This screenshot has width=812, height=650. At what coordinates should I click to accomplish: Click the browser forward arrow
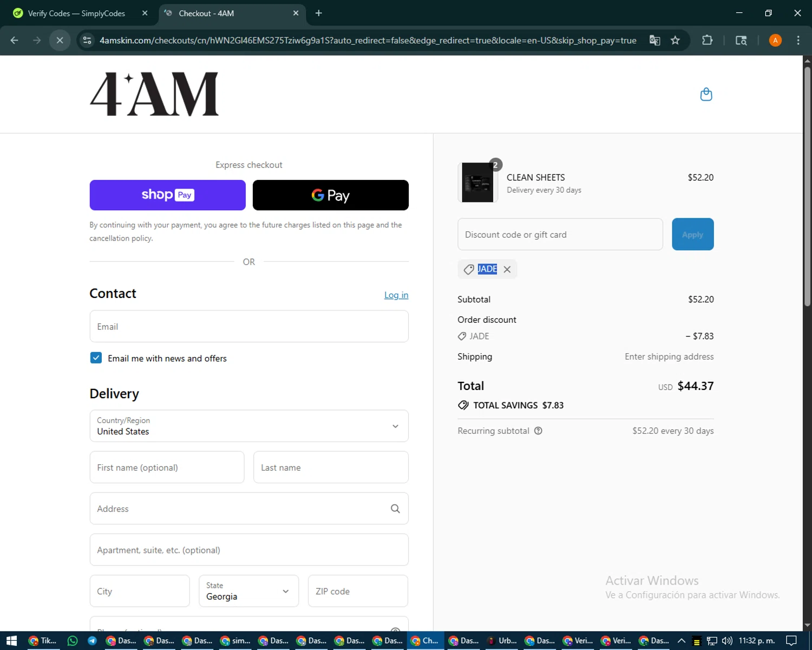(37, 40)
